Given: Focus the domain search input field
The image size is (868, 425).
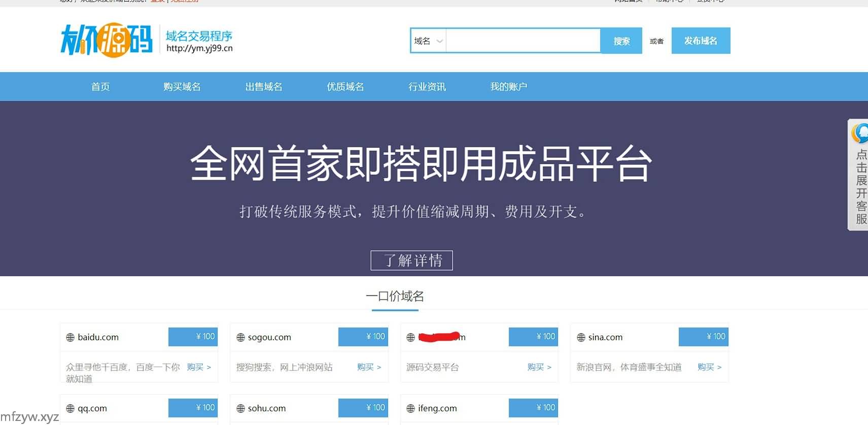Looking at the screenshot, I should (x=523, y=41).
